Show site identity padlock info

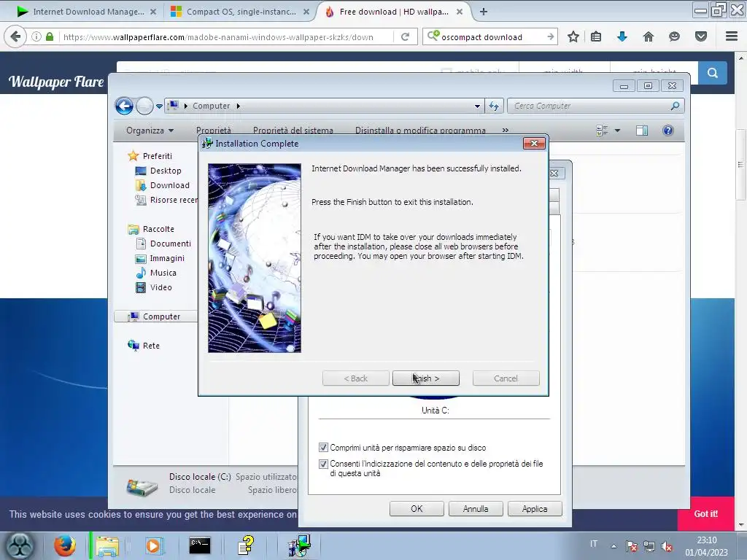pyautogui.click(x=50, y=36)
